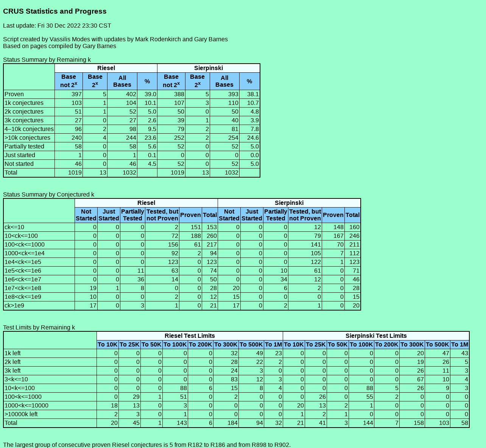Select the Riesel Test Limits header
486x448 pixels.
(190, 336)
